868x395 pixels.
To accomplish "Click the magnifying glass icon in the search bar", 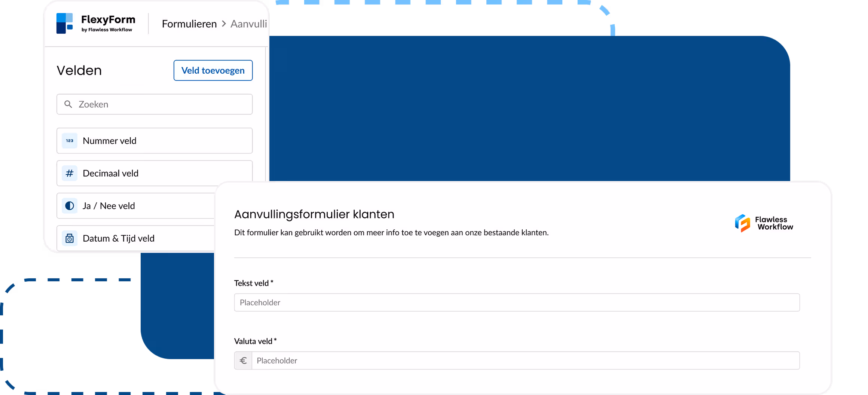I will [68, 104].
